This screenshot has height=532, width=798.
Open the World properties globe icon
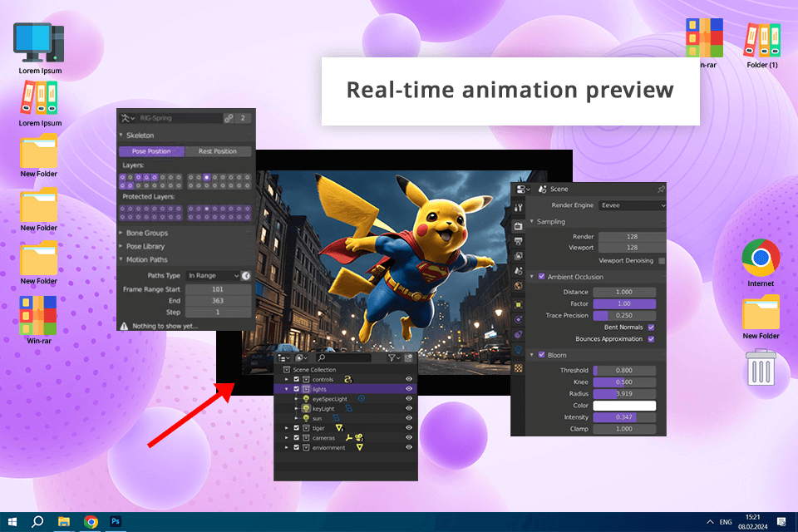click(518, 286)
